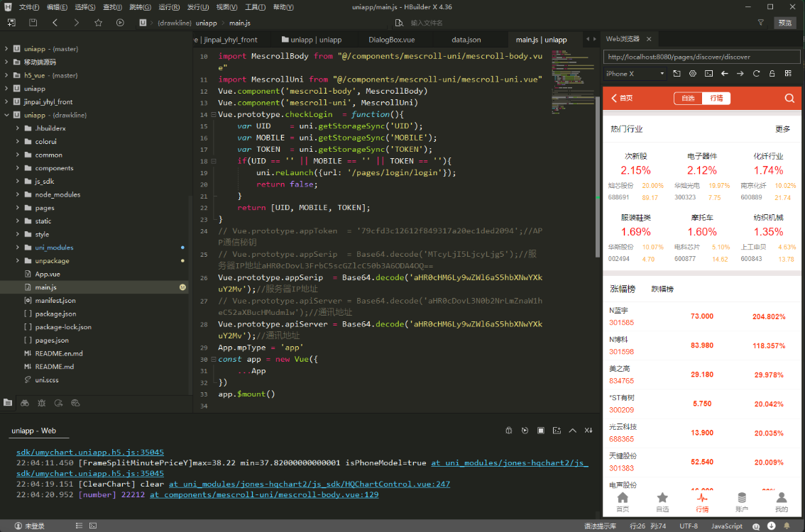Collapse the fold marker at code line 18
This screenshot has width=805, height=532.
[x=214, y=161]
